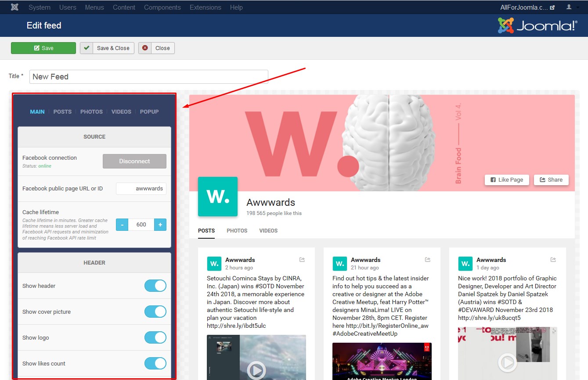The image size is (588, 380).
Task: Switch to the POPUP settings tab
Action: (149, 112)
